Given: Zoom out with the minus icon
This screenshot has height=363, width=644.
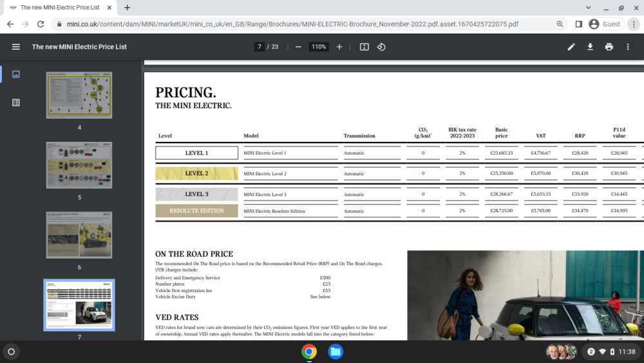Looking at the screenshot, I should (299, 47).
